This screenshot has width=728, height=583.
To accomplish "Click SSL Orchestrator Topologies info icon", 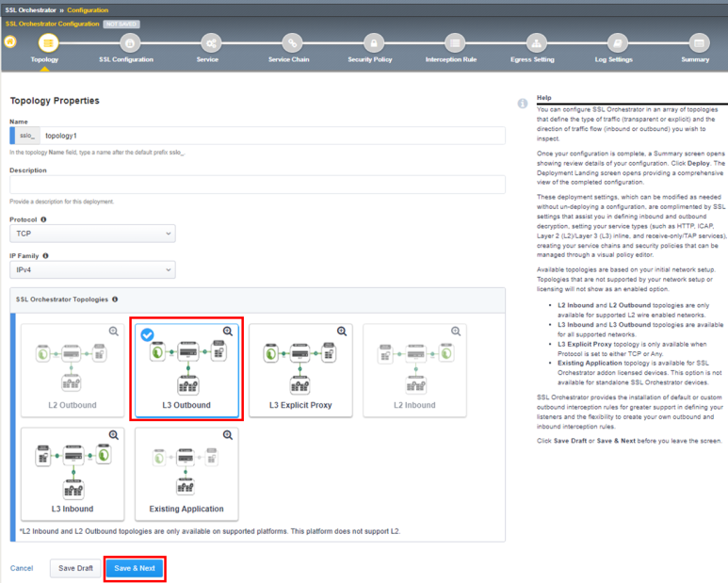I will click(115, 300).
